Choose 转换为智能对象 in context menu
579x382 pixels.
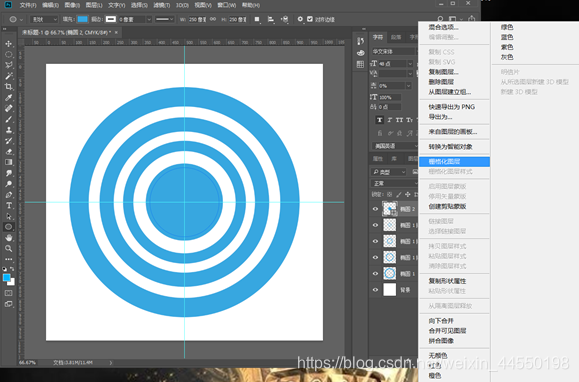coord(454,147)
